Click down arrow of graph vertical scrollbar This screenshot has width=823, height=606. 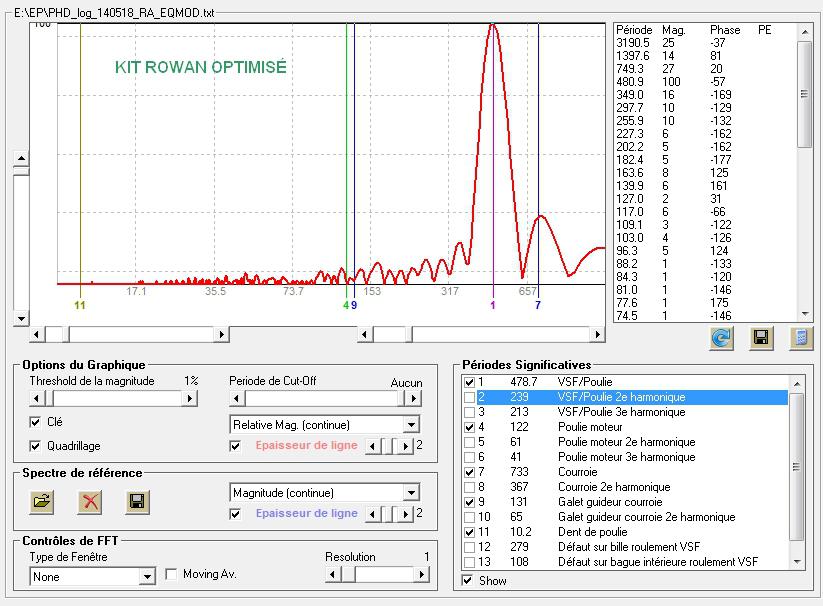[21, 318]
